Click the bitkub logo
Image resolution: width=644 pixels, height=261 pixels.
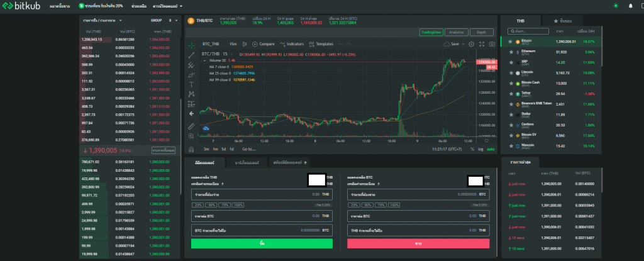pyautogui.click(x=22, y=6)
